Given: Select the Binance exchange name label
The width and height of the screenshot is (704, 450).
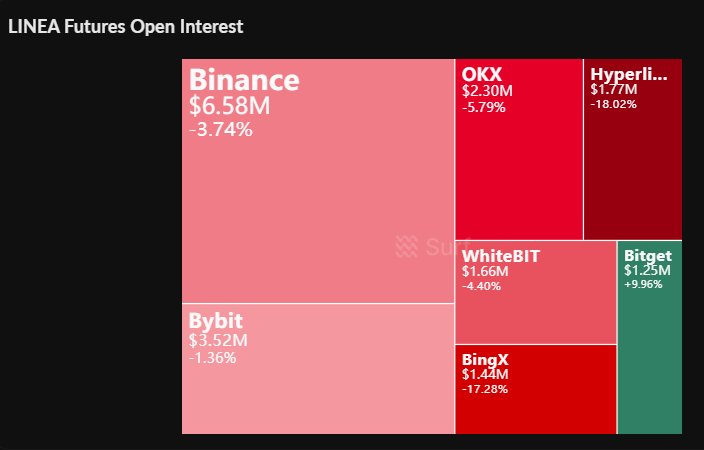Looking at the screenshot, I should 244,81.
